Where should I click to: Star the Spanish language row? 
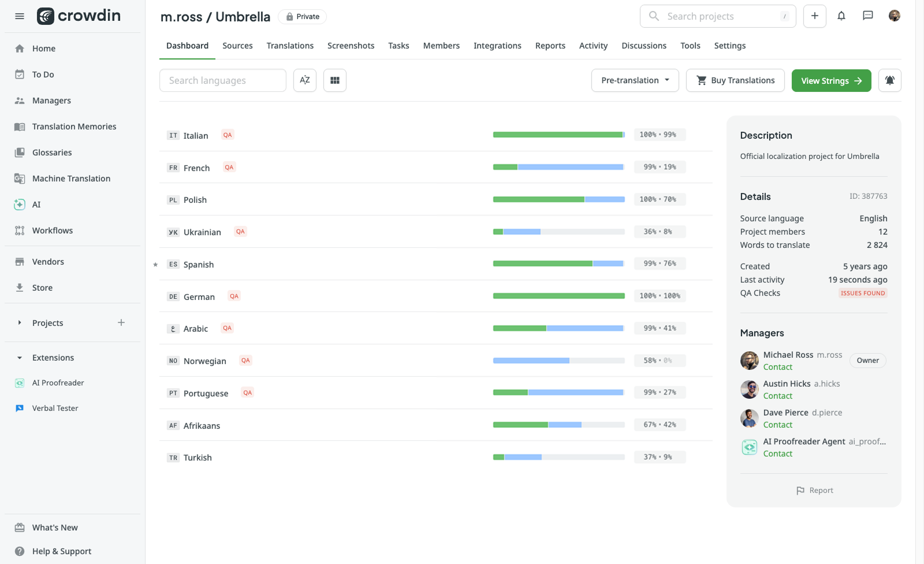point(155,265)
